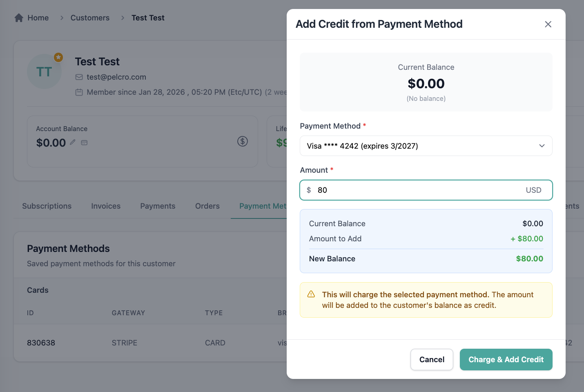Select the Orders tab
The image size is (584, 392).
207,206
